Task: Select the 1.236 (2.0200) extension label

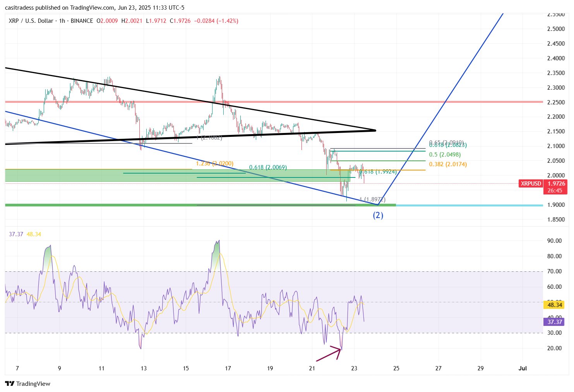Action: [x=214, y=164]
